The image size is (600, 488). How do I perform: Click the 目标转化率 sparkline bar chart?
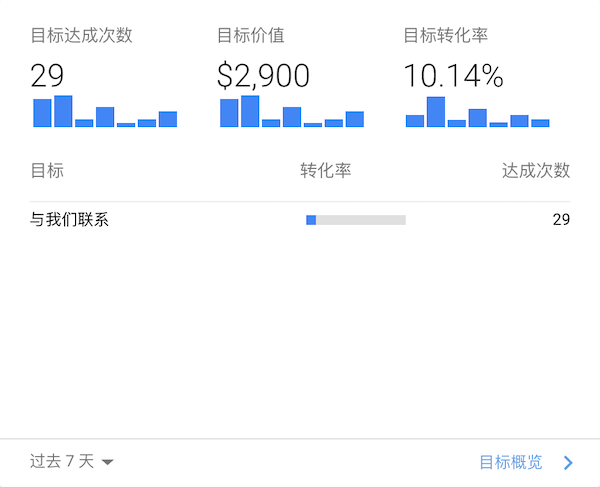(478, 111)
